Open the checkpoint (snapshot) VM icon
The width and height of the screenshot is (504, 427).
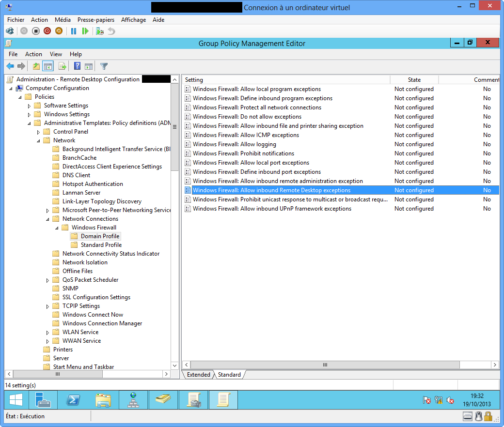click(x=100, y=30)
